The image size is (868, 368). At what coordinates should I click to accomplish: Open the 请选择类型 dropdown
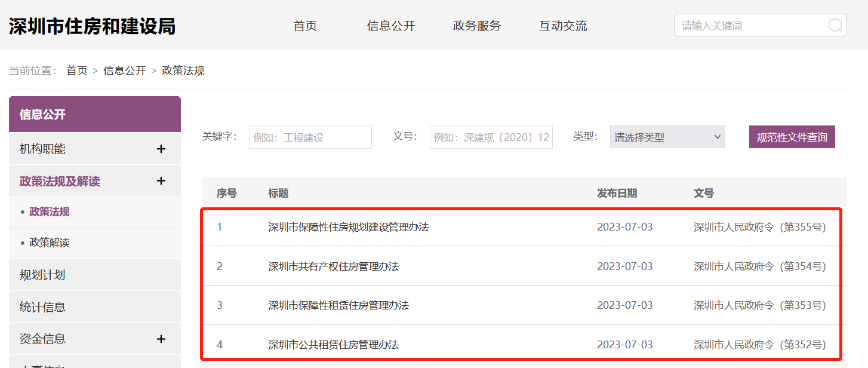[x=667, y=137]
